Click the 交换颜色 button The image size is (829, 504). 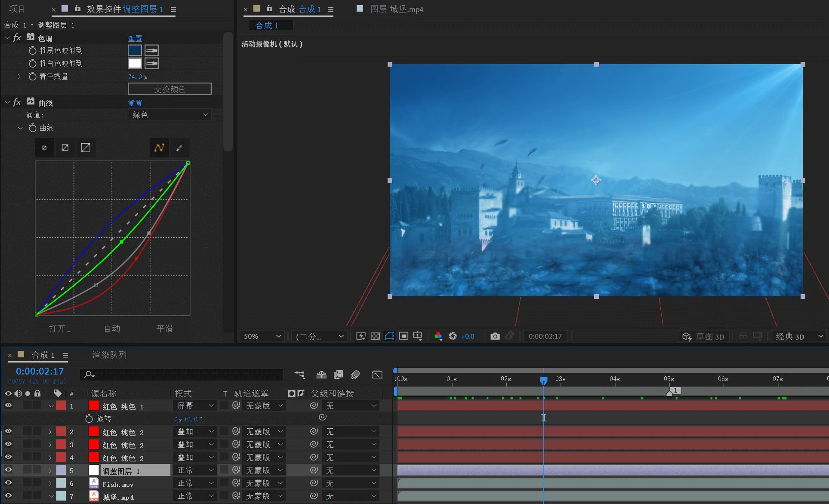(169, 89)
